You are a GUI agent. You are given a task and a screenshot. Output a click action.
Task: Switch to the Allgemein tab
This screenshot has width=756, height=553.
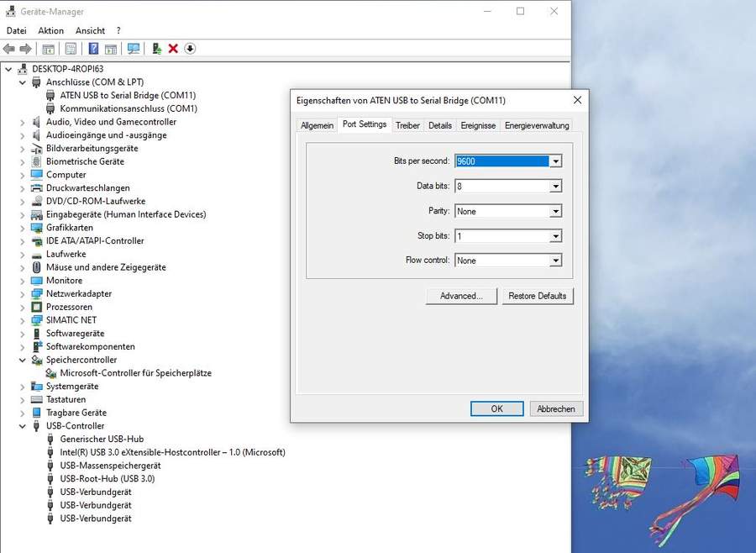tap(317, 125)
